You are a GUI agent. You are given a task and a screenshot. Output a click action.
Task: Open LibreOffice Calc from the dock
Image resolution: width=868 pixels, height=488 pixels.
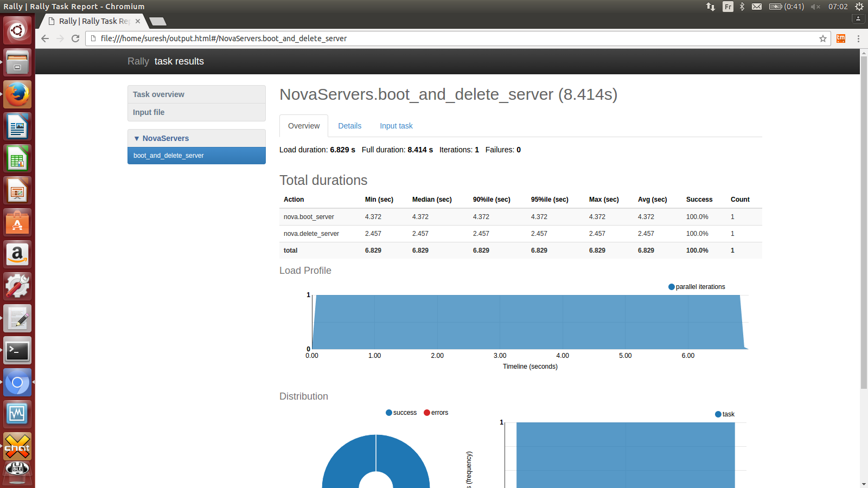(17, 159)
